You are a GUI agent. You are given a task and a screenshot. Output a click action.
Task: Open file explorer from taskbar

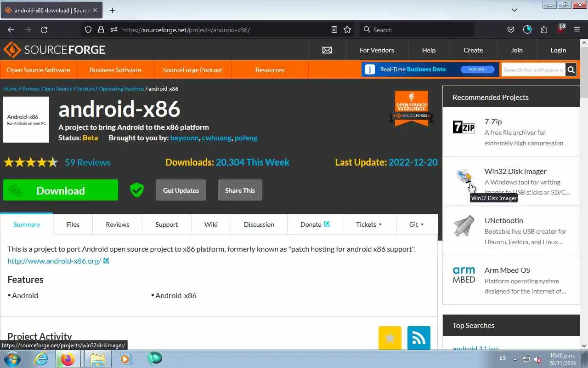point(98,359)
